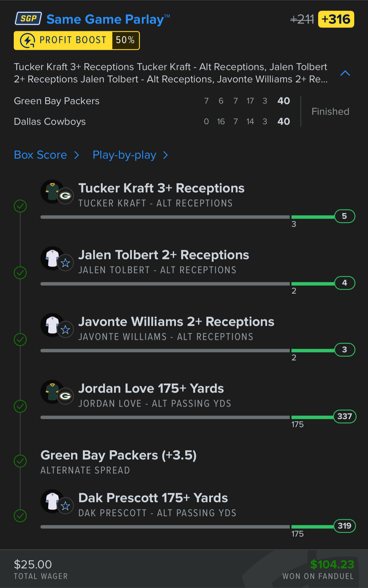368x588 pixels.
Task: Click Jordan Love's 337 yards progress marker
Action: coord(344,416)
